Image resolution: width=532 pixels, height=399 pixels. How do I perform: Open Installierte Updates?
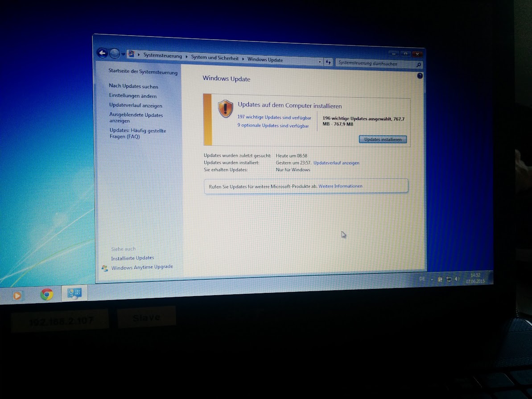[132, 258]
